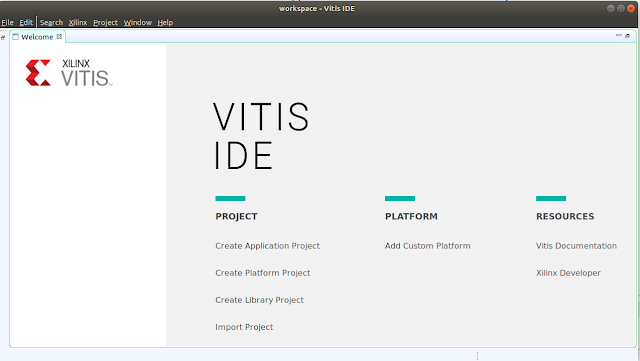Click the PLATFORM section heading

click(411, 216)
